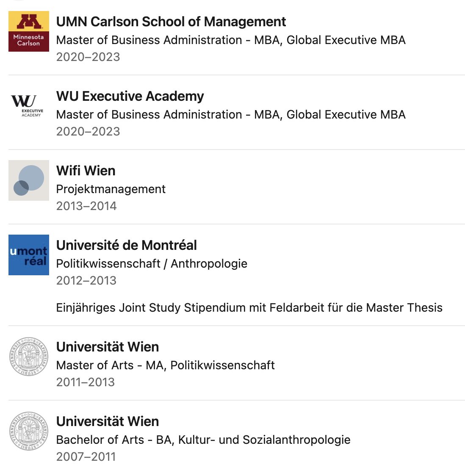Open UMN Carlson School of Management page
The height and width of the screenshot is (476, 465).
coord(171,22)
